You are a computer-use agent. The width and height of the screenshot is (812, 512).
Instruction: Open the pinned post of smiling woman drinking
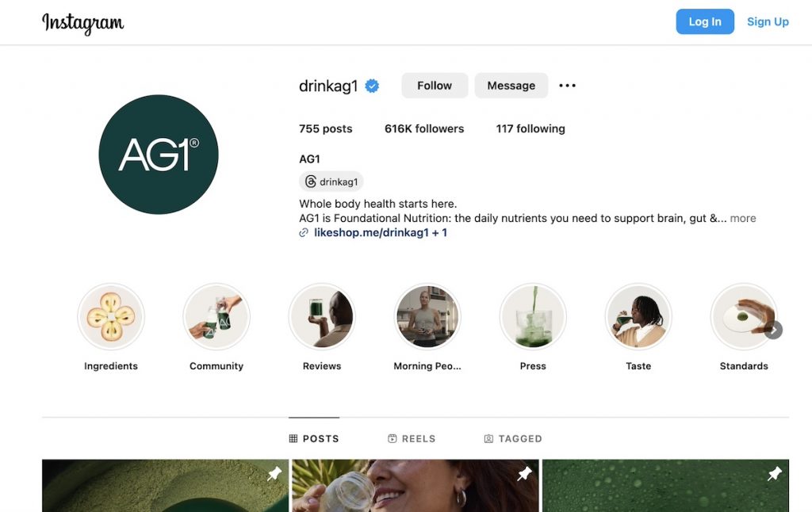pyautogui.click(x=416, y=486)
